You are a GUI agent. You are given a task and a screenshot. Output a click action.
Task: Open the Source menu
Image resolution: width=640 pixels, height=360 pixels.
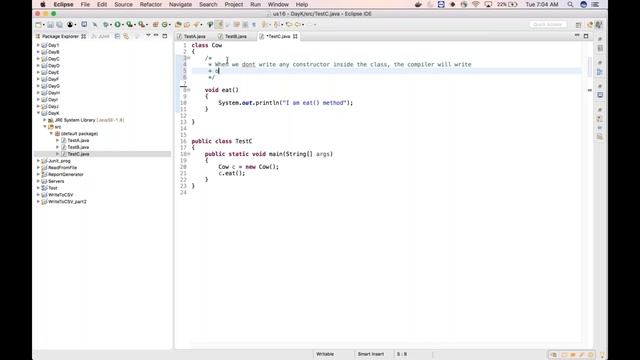pyautogui.click(x=123, y=4)
